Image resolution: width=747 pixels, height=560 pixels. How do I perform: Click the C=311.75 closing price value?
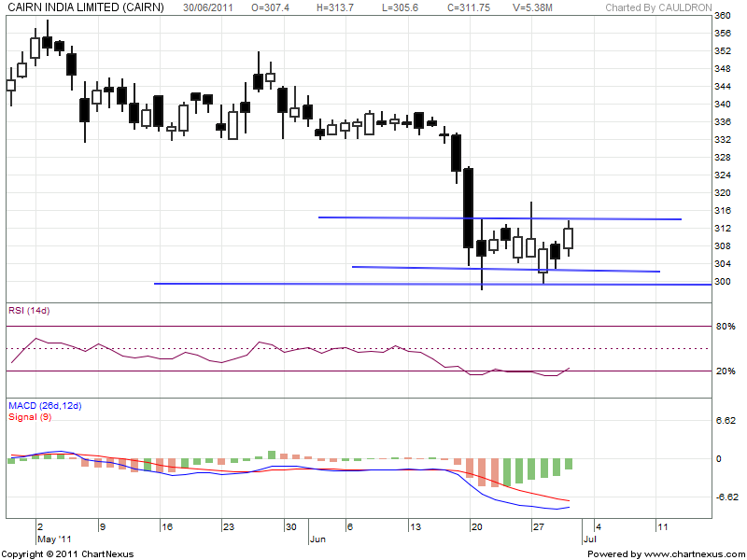coord(467,7)
